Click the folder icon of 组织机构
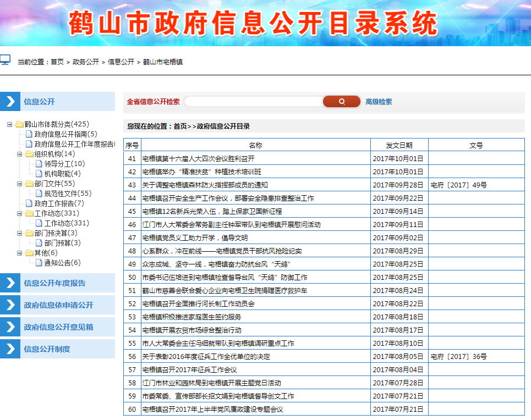Screen dimensions: 531x420 point(29,154)
